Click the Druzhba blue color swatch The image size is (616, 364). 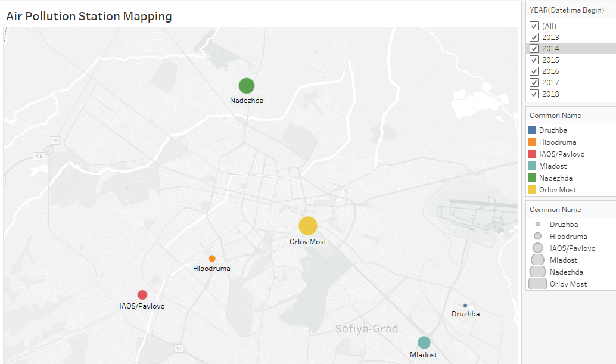(x=533, y=130)
